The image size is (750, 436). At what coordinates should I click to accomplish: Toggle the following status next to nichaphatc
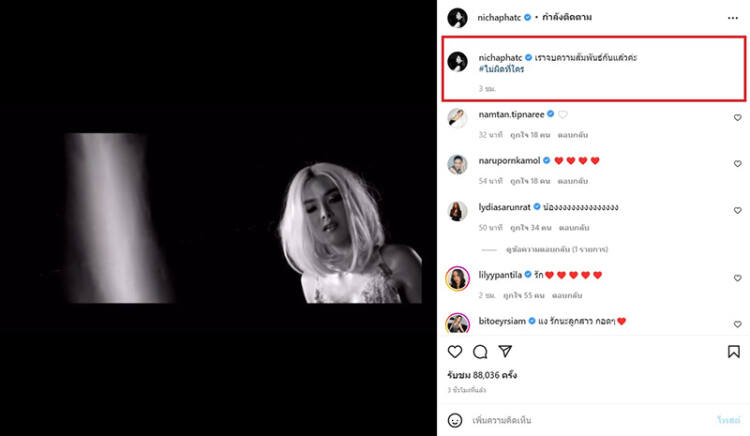(x=567, y=17)
